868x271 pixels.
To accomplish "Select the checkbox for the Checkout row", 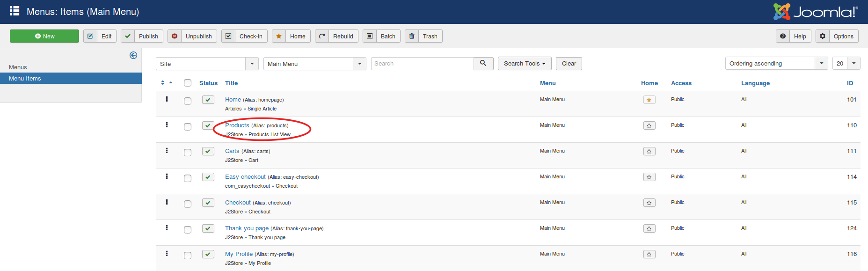I will click(188, 204).
